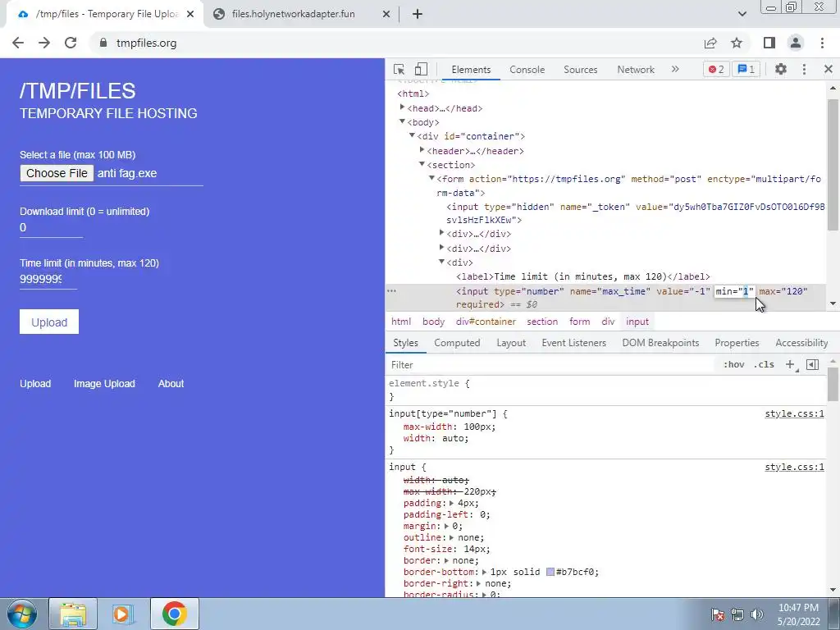This screenshot has width=840, height=630.
Task: Click the styles Filter field
Action: [552, 365]
